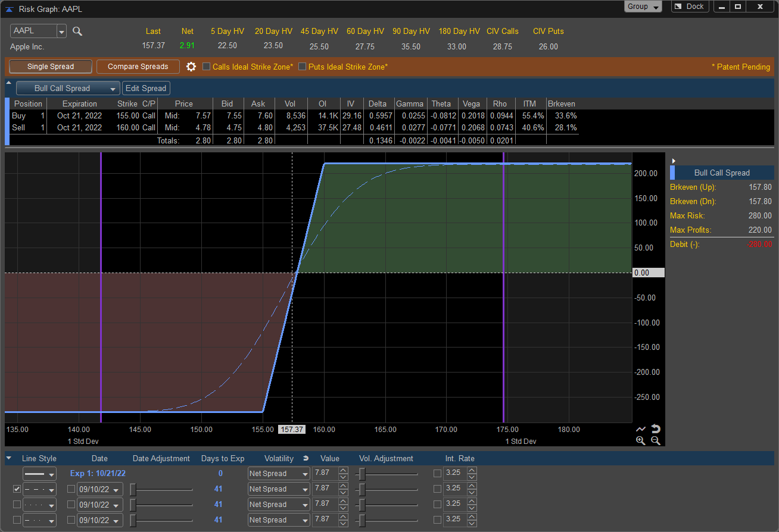Toggle the chart line display icon
This screenshot has height=532, width=779.
pyautogui.click(x=641, y=429)
